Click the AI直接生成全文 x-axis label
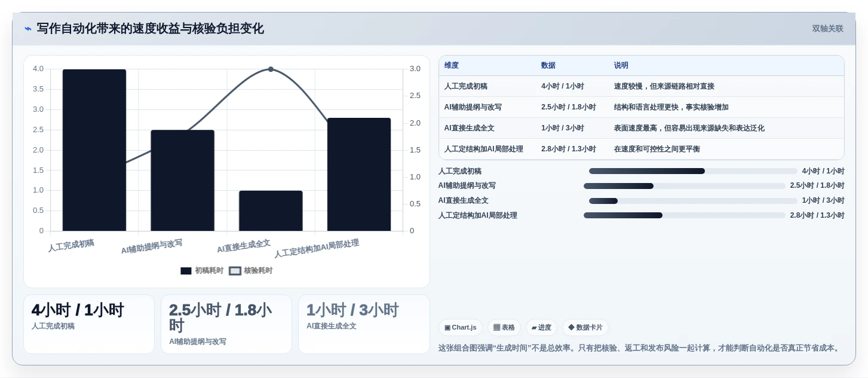The height and width of the screenshot is (378, 868). (x=244, y=246)
